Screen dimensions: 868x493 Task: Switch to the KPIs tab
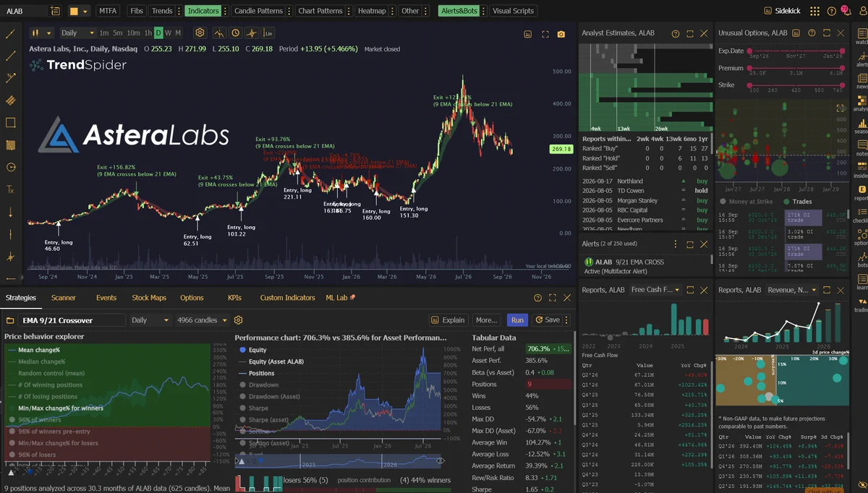pyautogui.click(x=234, y=298)
